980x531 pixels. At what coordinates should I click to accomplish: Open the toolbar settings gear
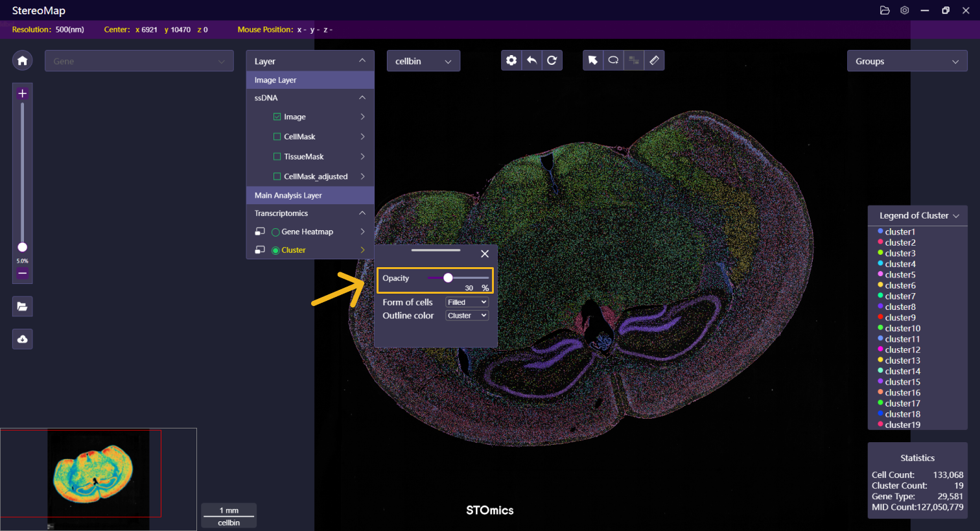(511, 60)
